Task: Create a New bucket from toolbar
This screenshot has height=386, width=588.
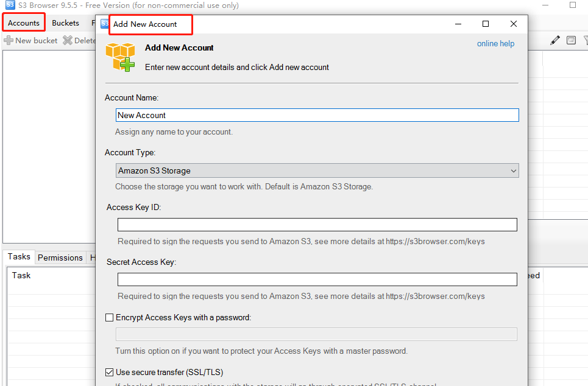Action: pyautogui.click(x=30, y=40)
